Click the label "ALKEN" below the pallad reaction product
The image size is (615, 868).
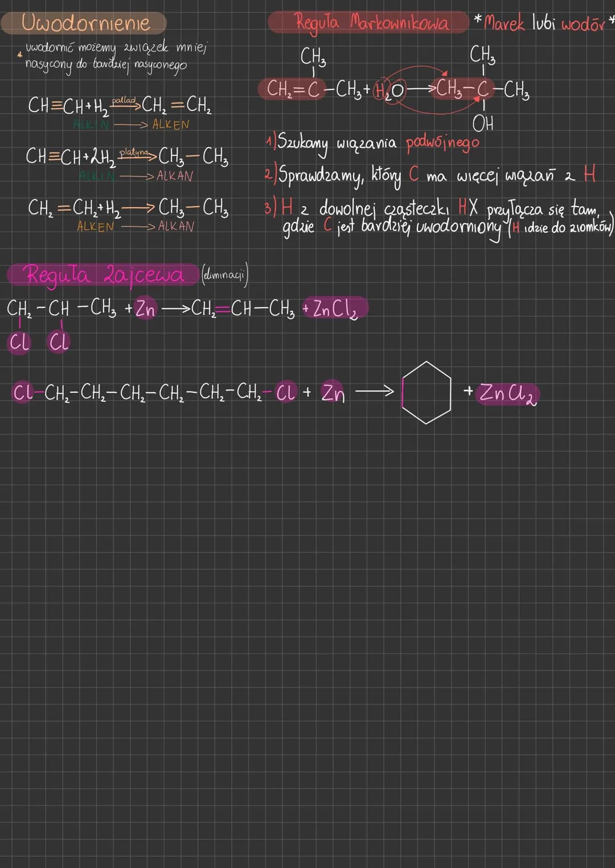tap(170, 125)
